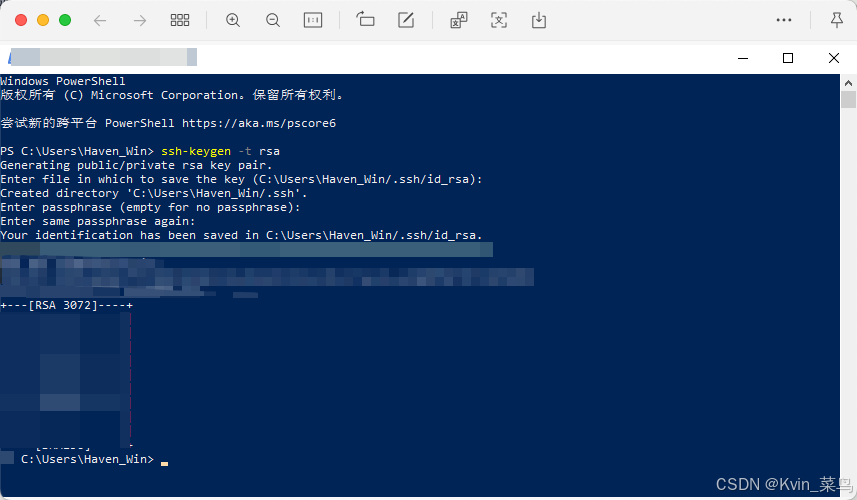Zoom in with the magnifier plus icon
The width and height of the screenshot is (857, 500).
(x=233, y=21)
